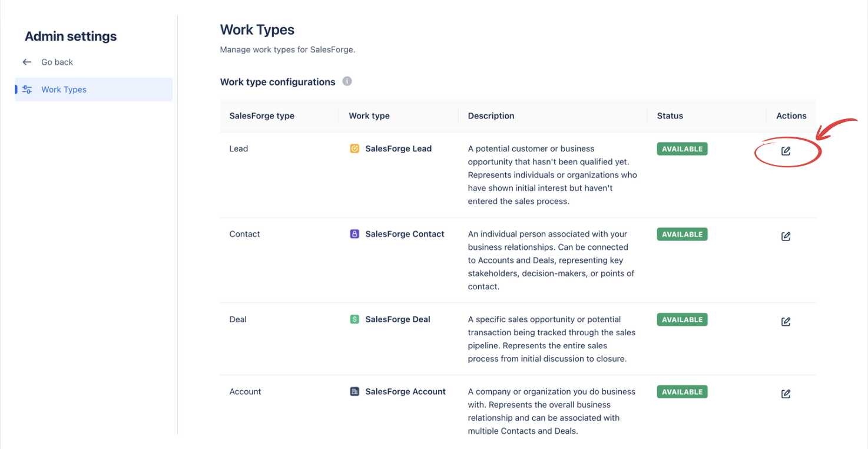The width and height of the screenshot is (868, 449).
Task: Edit the Account work type
Action: click(786, 394)
